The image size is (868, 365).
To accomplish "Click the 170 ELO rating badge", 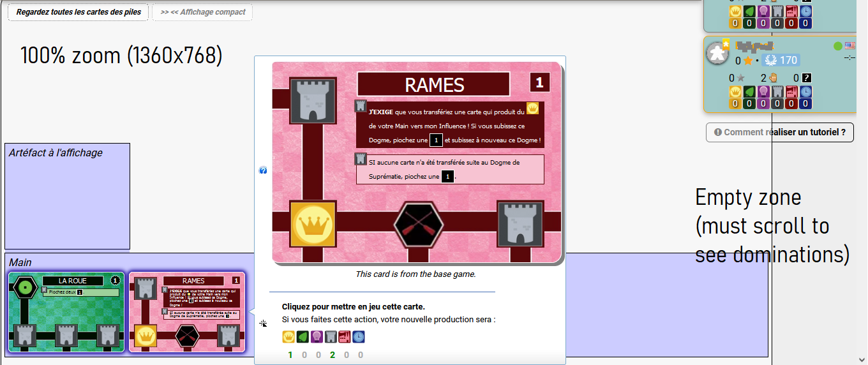I will tap(780, 60).
